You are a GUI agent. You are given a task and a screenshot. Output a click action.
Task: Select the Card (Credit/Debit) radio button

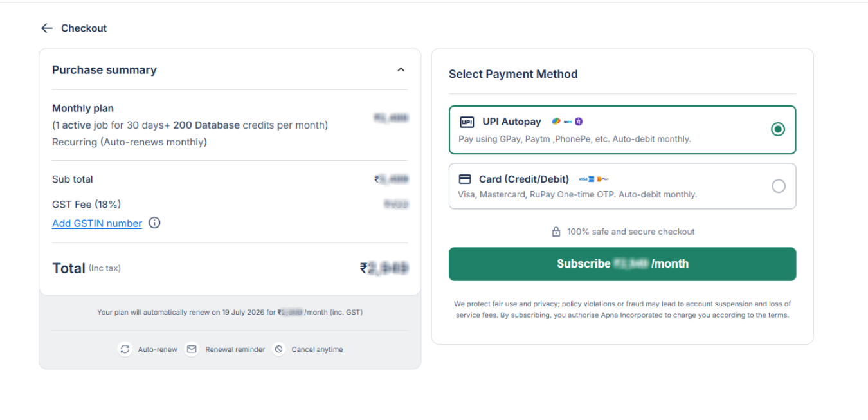point(778,187)
